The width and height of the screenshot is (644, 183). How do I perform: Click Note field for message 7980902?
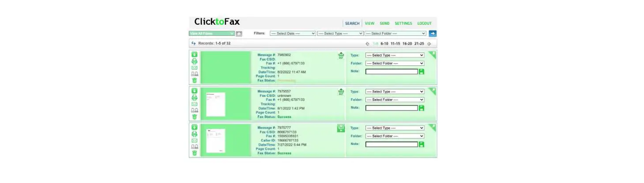[x=392, y=71]
